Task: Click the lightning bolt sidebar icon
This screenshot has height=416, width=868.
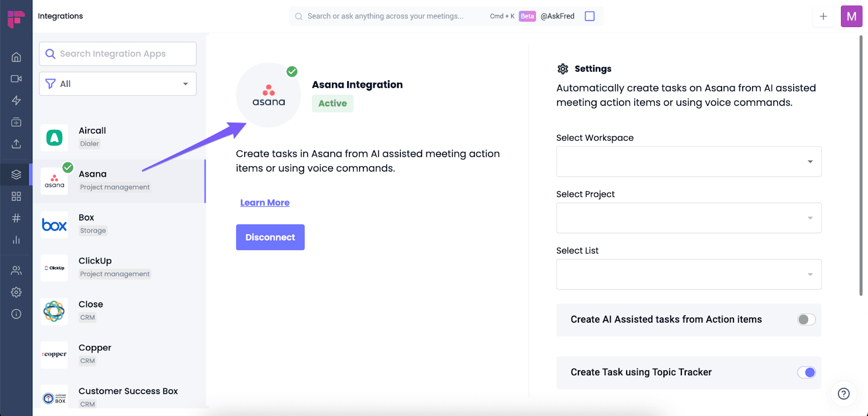Action: click(x=16, y=100)
